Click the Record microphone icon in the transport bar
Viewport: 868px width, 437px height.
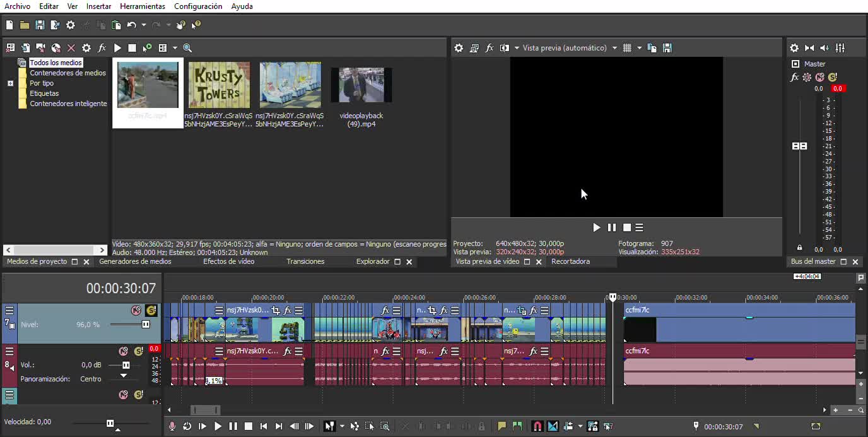(x=172, y=426)
